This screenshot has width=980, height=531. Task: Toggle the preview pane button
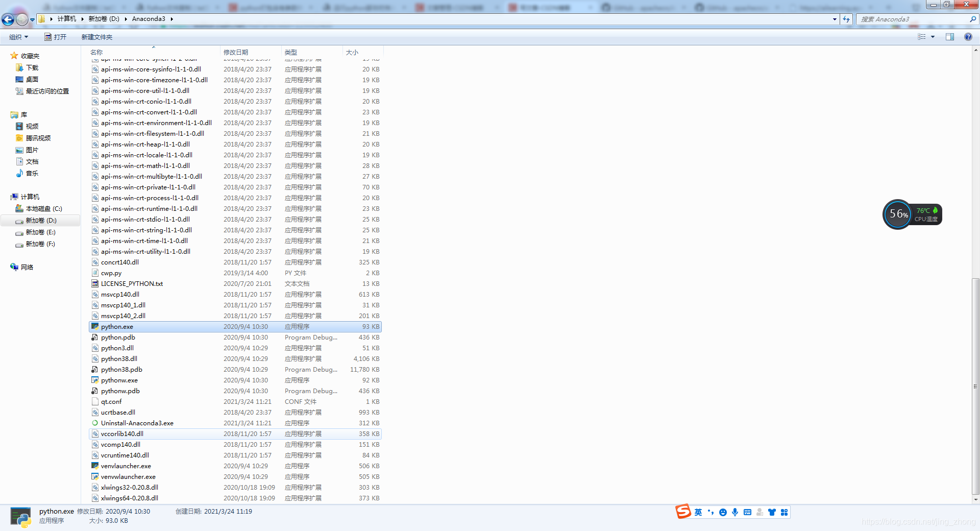coord(950,37)
